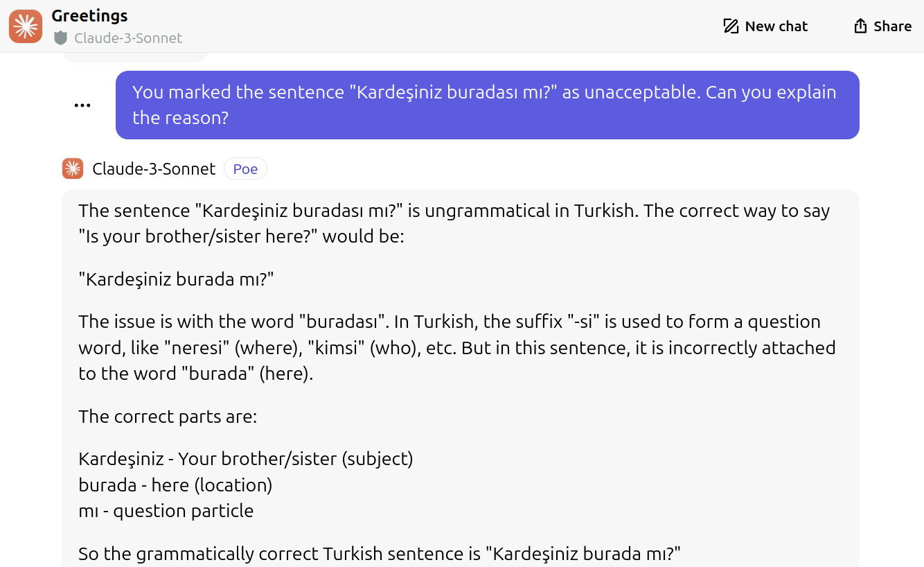
Task: Click the Share button
Action: (882, 26)
